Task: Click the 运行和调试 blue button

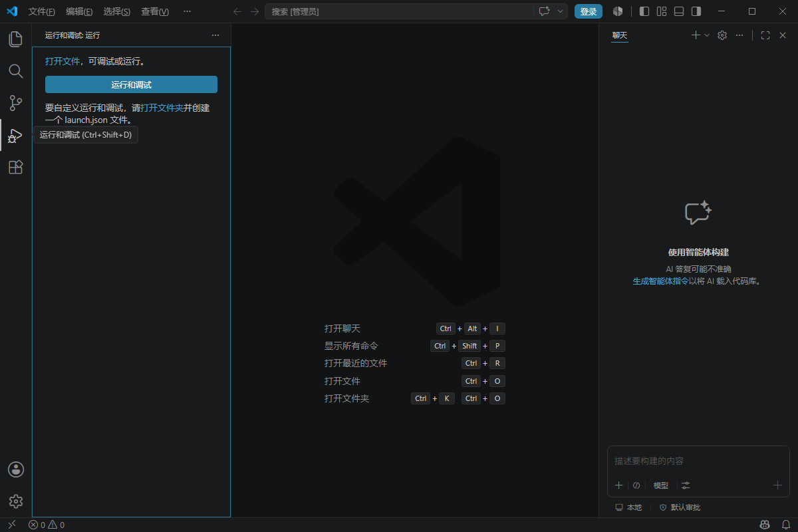Action: click(131, 84)
